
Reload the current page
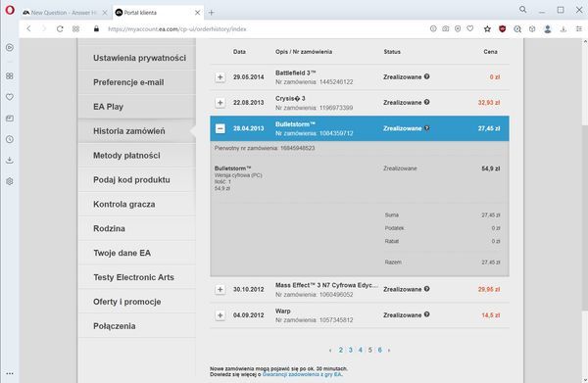point(60,28)
